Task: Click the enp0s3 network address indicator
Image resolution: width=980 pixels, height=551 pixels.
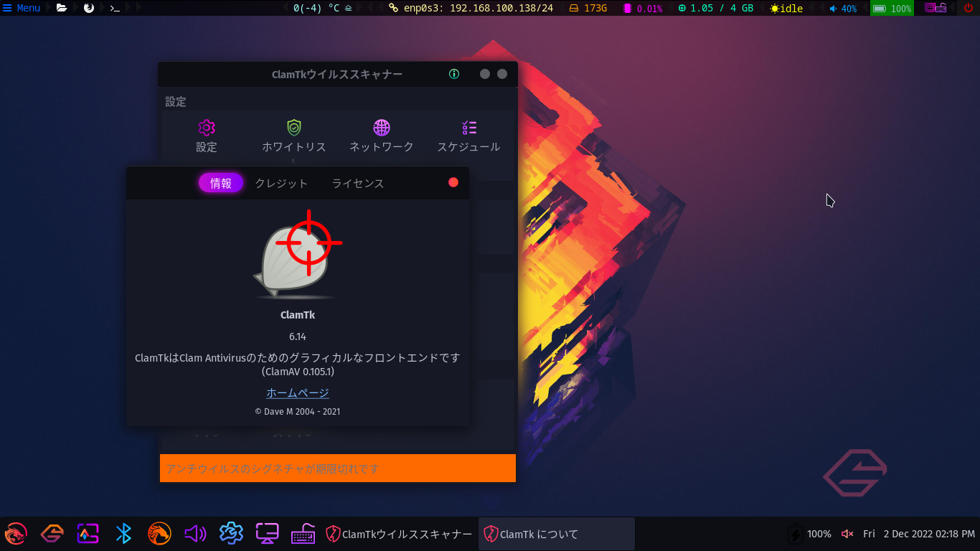Action: (x=471, y=9)
